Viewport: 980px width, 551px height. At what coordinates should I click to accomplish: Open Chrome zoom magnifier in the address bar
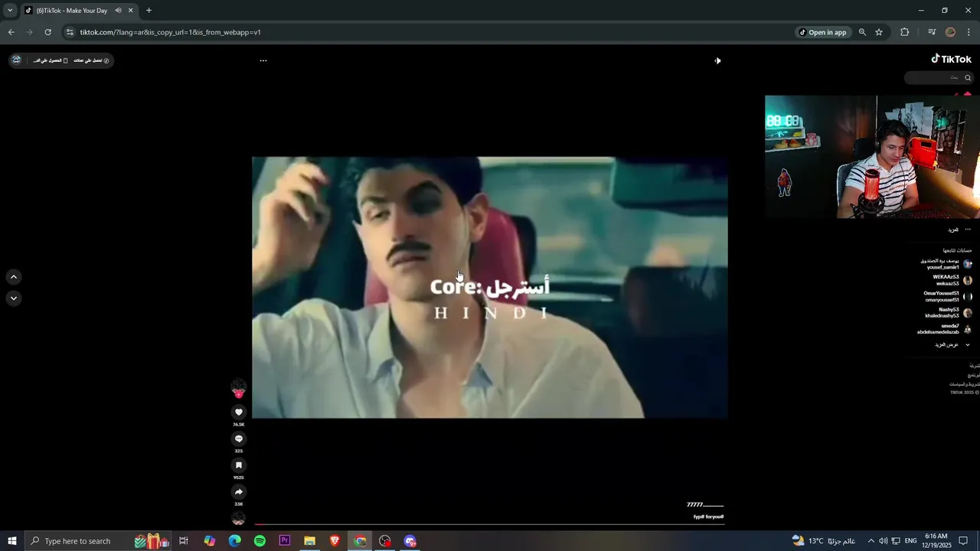(862, 32)
